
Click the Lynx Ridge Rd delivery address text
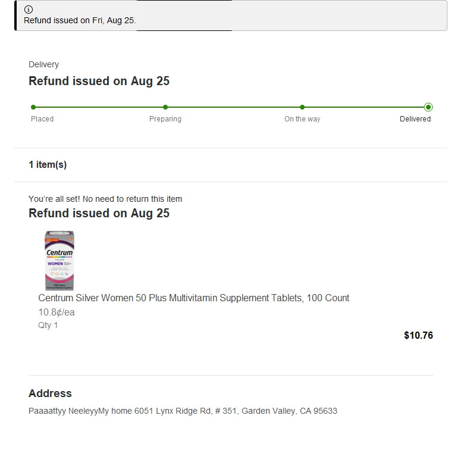point(183,411)
